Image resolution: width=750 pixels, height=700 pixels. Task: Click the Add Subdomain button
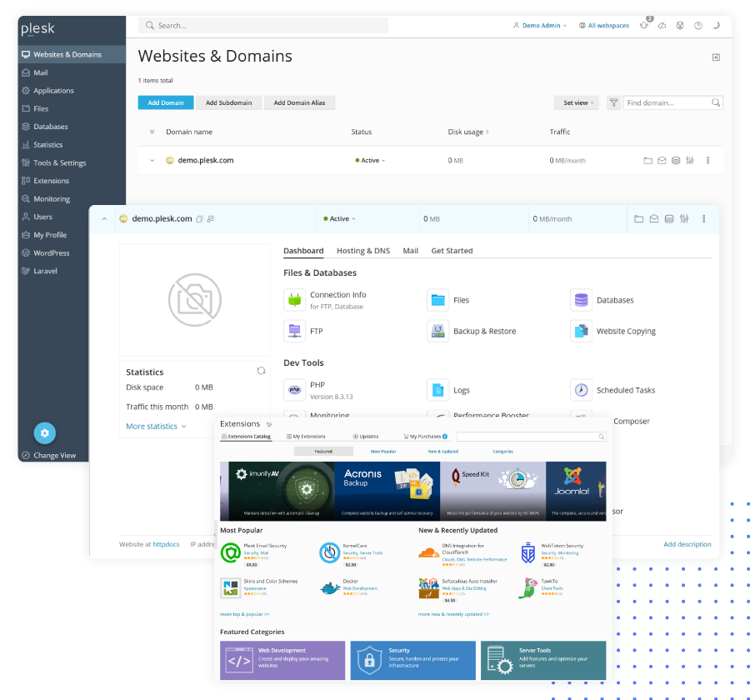coord(229,102)
